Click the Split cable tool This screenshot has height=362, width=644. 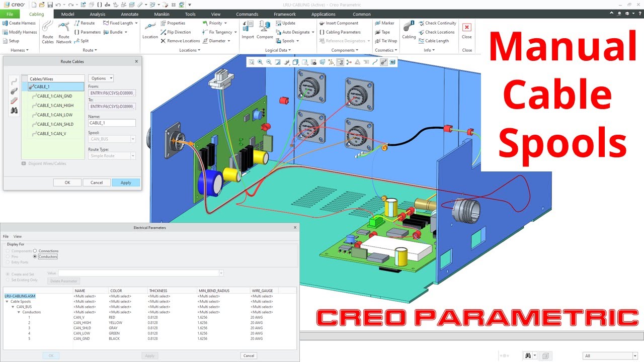[82, 41]
